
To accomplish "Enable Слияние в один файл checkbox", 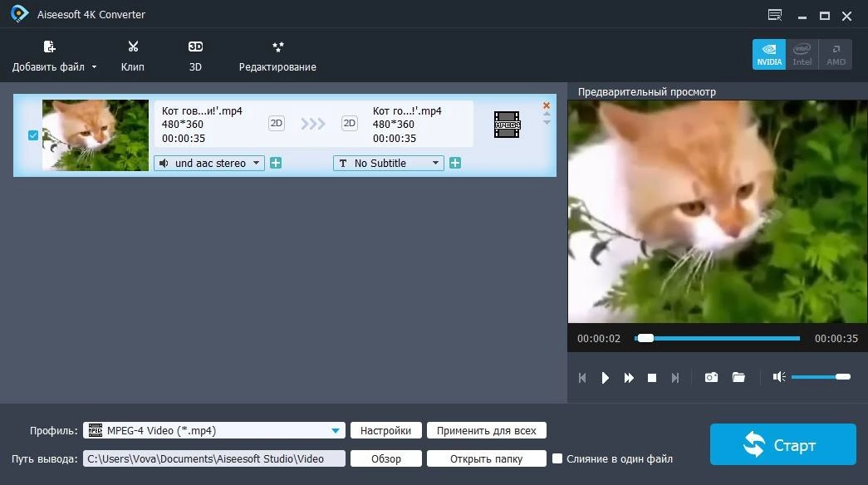I will click(x=557, y=458).
